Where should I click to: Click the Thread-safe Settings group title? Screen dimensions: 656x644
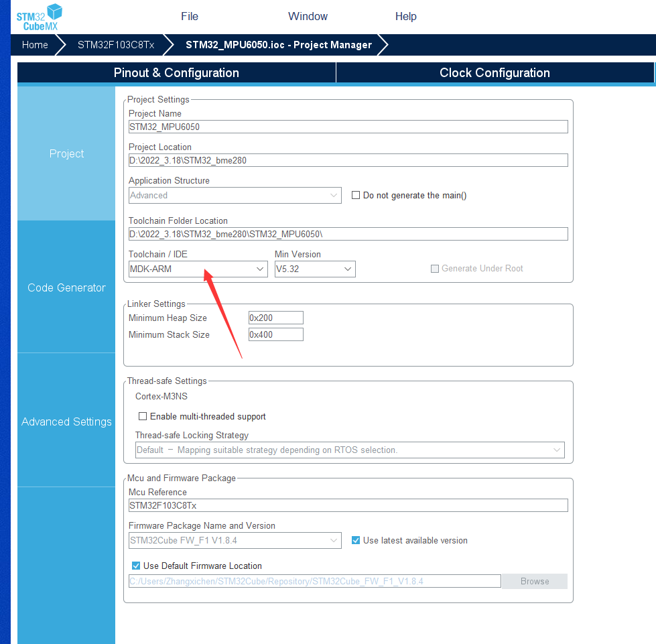(x=167, y=381)
